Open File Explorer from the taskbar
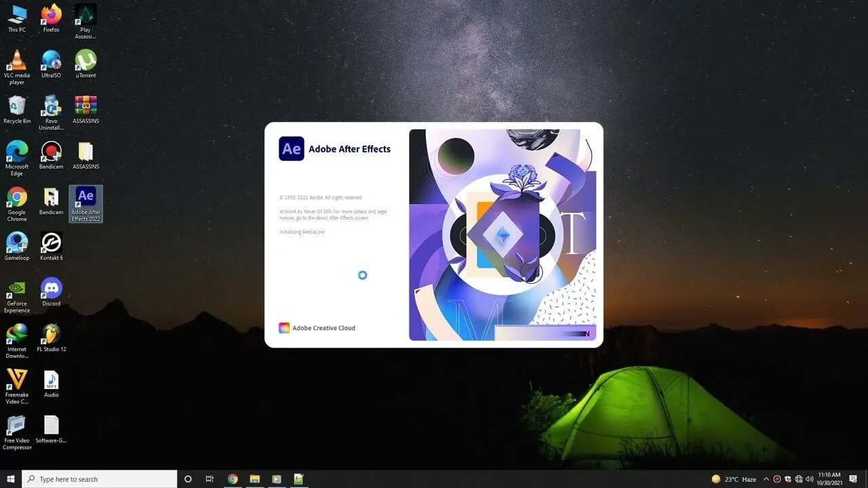 tap(254, 479)
